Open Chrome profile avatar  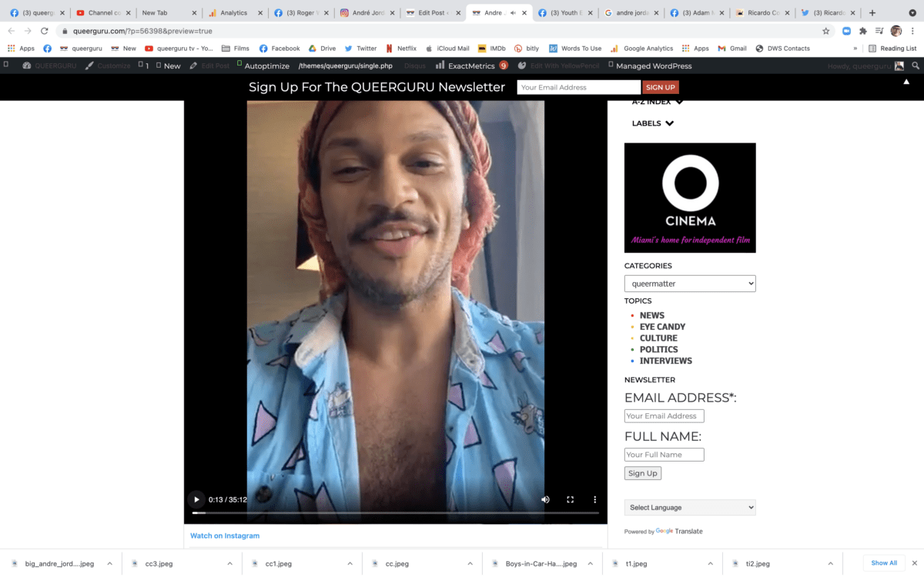pyautogui.click(x=896, y=31)
